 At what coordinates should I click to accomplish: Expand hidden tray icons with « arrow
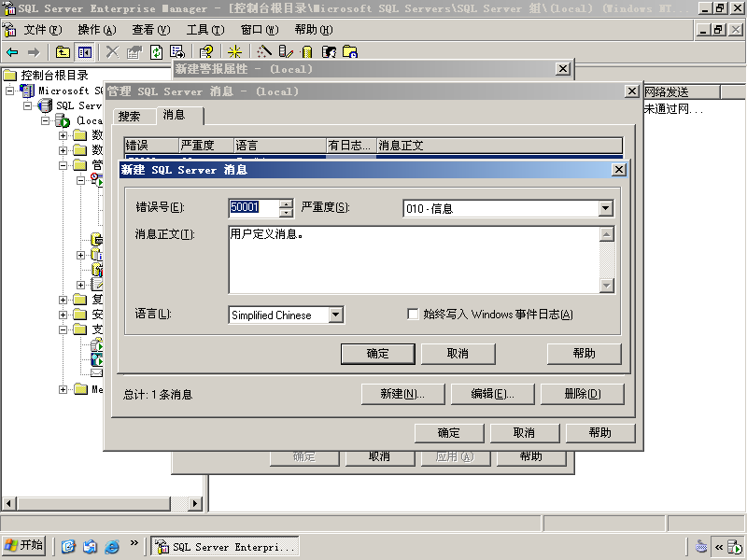pos(719,547)
